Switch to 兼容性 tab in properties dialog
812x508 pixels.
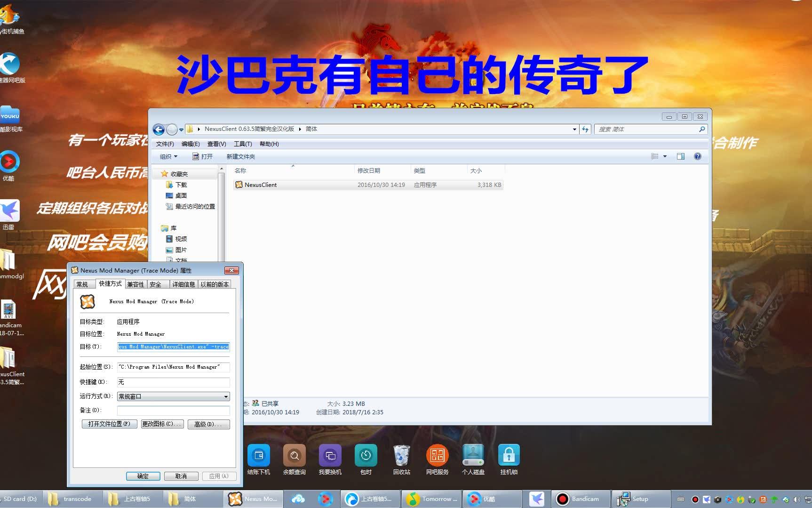click(135, 284)
